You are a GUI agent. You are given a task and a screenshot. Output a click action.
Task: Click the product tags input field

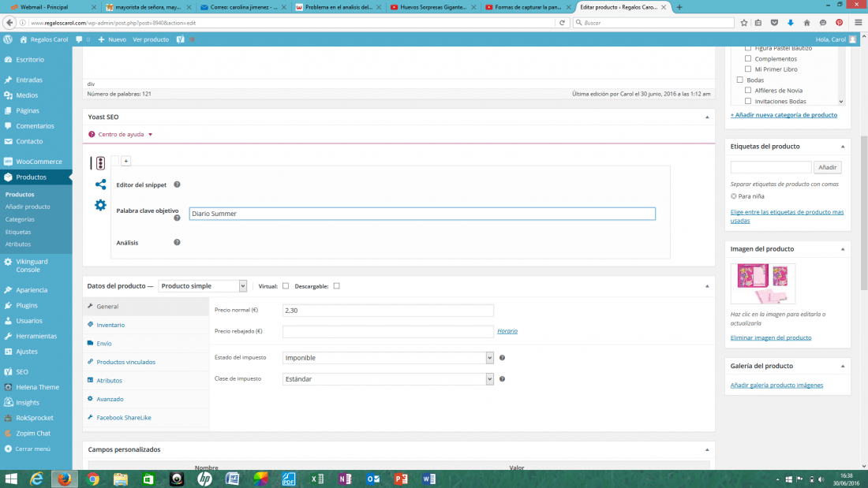[771, 167]
